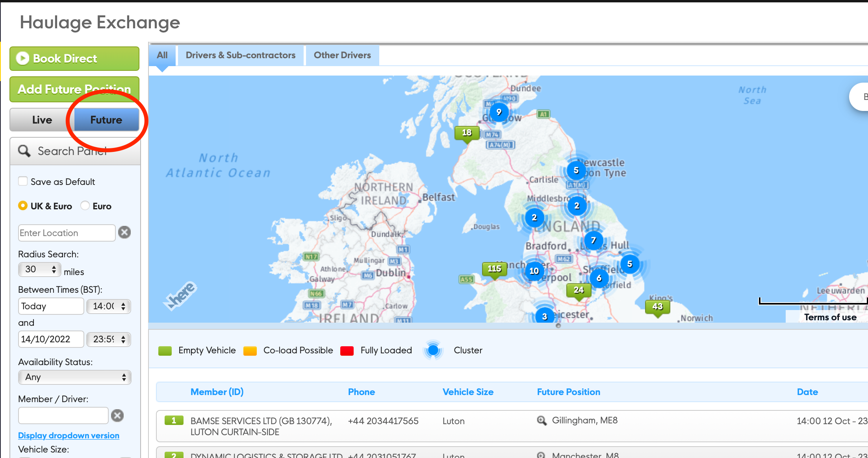This screenshot has height=458, width=868.
Task: Open the green map marker 18
Action: [467, 134]
